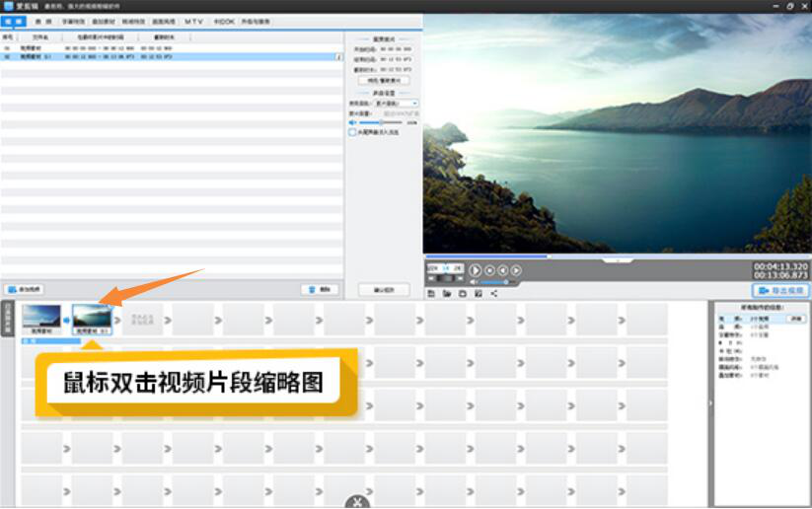Open the vertical side tab left of the storyboard
The width and height of the screenshot is (812, 509).
point(8,319)
